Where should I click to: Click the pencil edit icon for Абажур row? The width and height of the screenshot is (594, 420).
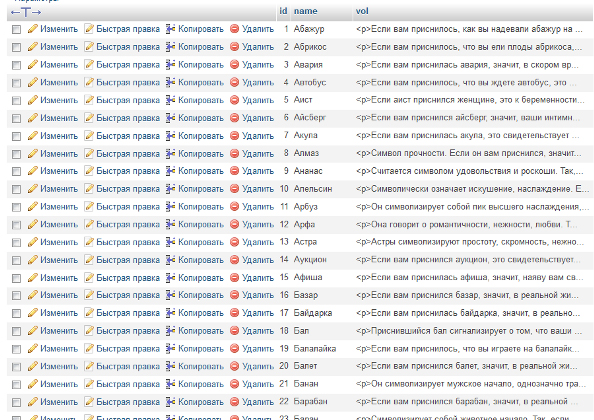33,29
